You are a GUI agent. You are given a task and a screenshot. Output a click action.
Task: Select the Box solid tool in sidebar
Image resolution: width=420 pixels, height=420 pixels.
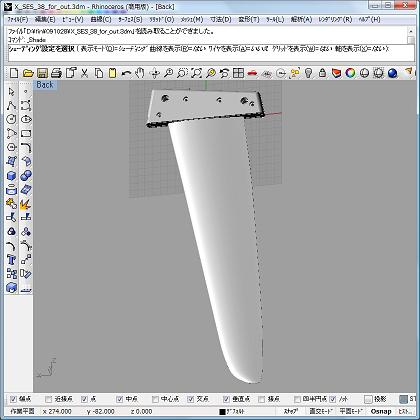coord(12,176)
